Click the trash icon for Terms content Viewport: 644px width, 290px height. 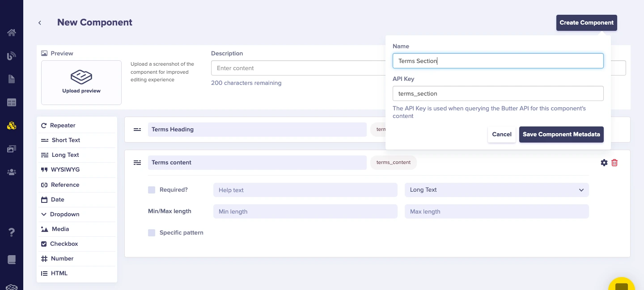pyautogui.click(x=614, y=163)
